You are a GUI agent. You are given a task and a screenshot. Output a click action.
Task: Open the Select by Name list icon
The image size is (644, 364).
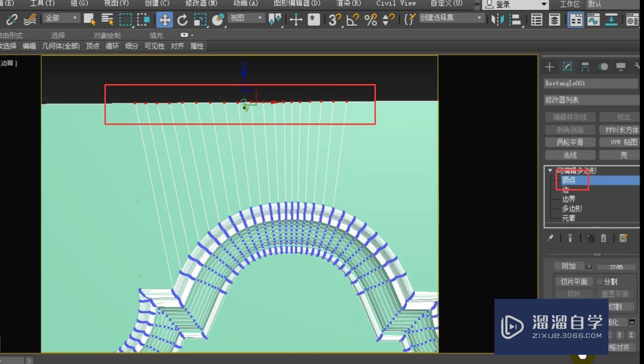coord(107,19)
